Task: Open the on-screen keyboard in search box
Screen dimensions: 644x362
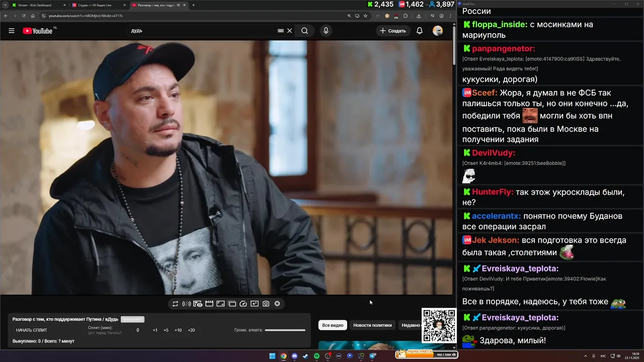Action: tap(281, 31)
